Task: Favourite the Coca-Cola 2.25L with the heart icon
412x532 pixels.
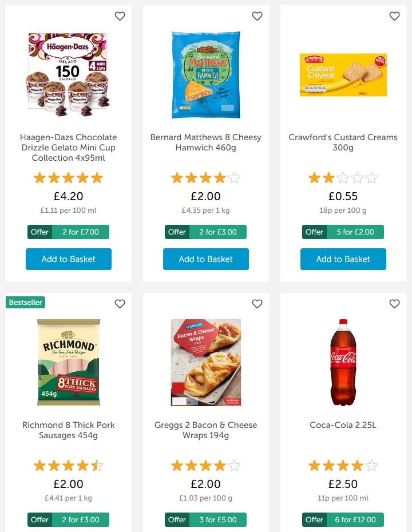Action: [394, 304]
